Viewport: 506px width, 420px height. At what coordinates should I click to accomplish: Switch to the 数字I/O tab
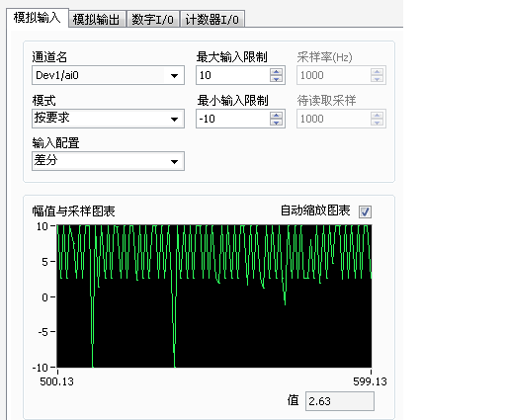153,19
